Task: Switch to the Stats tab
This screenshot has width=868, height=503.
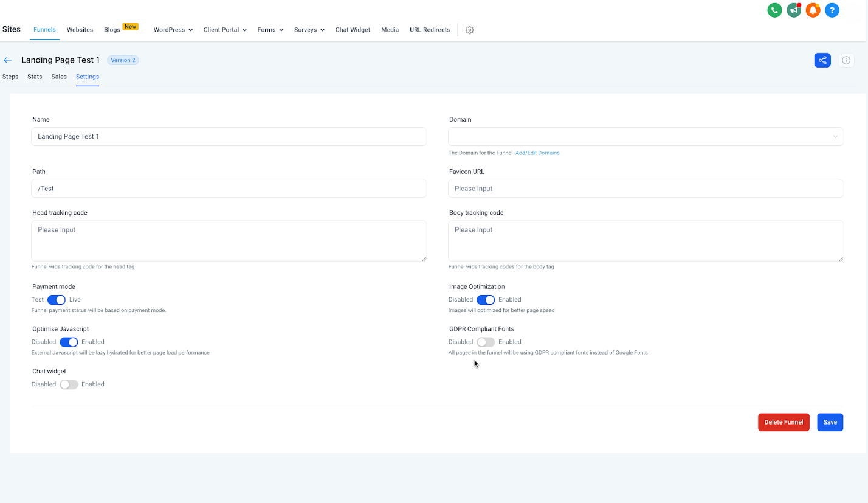Action: [x=35, y=77]
